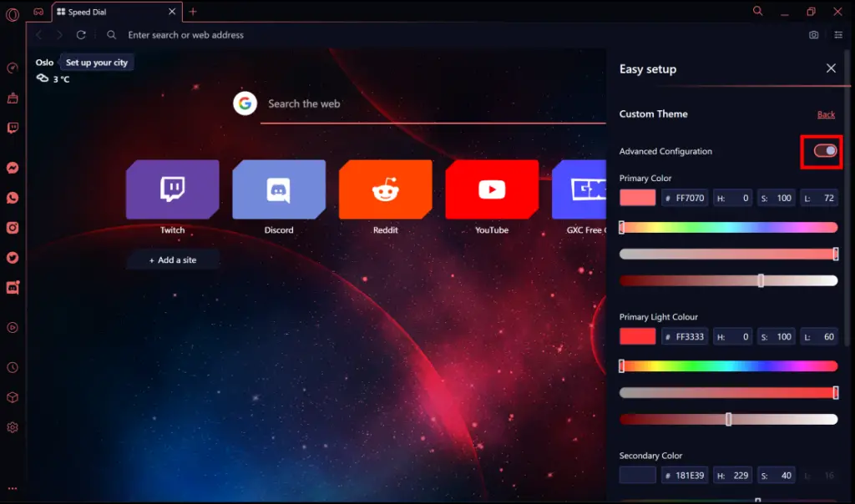Click Secondary Color hex field 181E39
The width and height of the screenshot is (855, 504).
685,475
